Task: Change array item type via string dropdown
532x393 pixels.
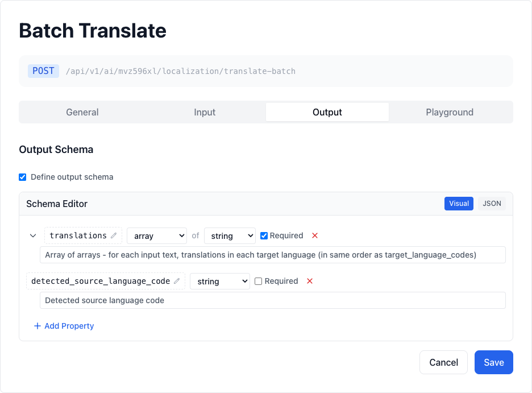Action: (230, 235)
